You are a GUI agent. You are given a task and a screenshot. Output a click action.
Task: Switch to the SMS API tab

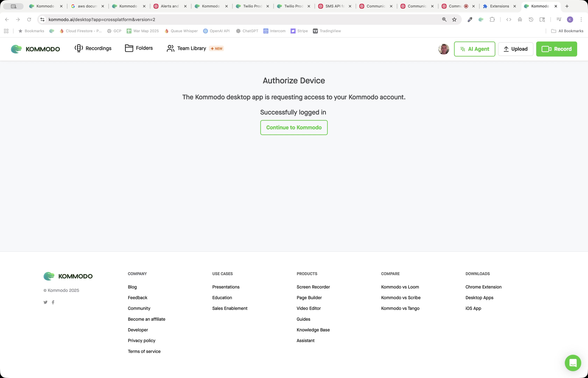pos(335,6)
